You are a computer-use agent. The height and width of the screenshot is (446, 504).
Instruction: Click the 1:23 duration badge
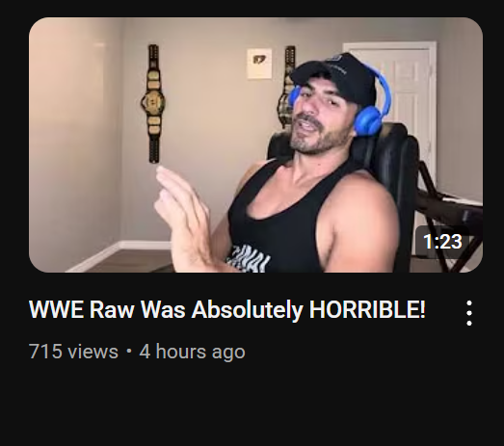coord(442,242)
